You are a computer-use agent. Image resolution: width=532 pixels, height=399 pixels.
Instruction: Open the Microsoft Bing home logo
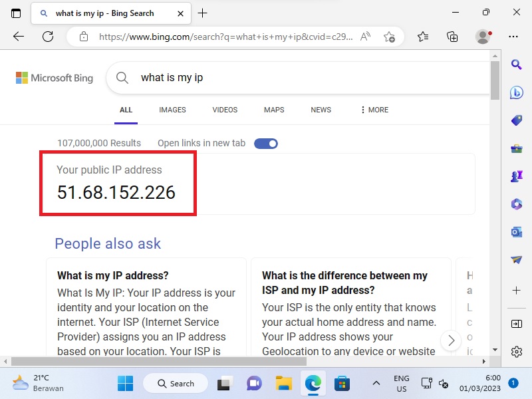(x=55, y=78)
